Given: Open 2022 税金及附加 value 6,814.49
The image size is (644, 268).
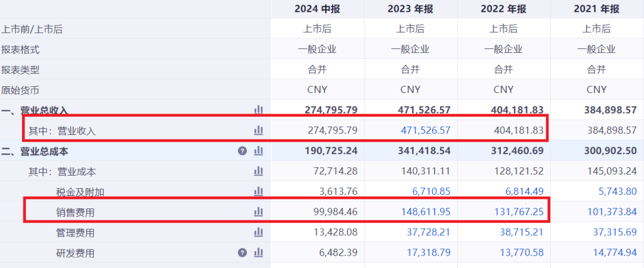Looking at the screenshot, I should (524, 191).
